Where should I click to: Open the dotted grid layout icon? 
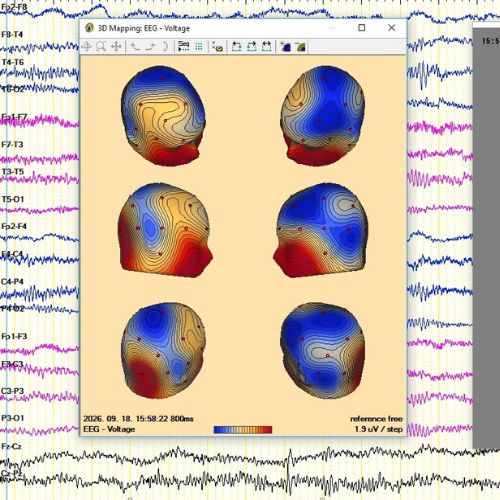(x=199, y=46)
